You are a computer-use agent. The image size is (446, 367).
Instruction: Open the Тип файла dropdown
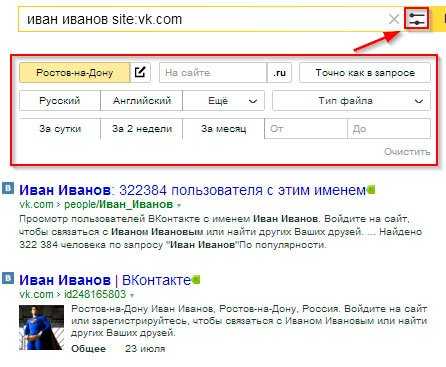351,100
